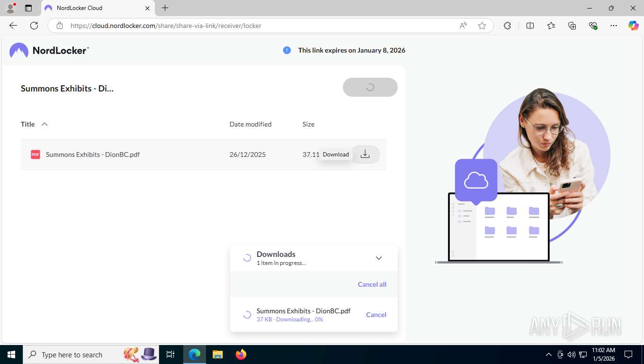The width and height of the screenshot is (644, 364).
Task: Open File Explorer from the taskbar
Action: pyautogui.click(x=218, y=355)
